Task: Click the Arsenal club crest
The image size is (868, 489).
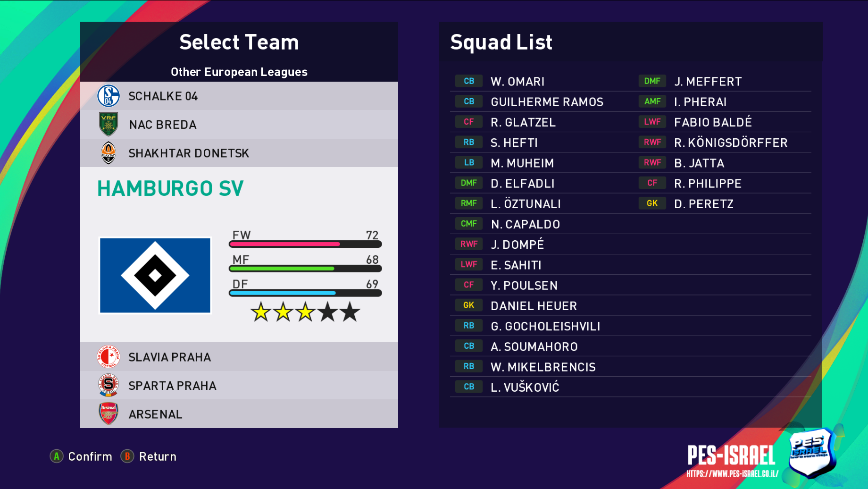Action: [108, 414]
